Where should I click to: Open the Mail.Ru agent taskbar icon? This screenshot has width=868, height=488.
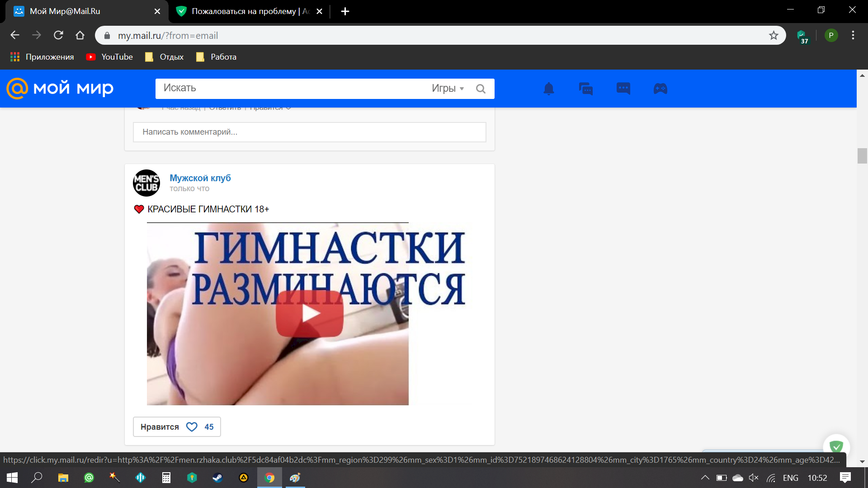[89, 478]
